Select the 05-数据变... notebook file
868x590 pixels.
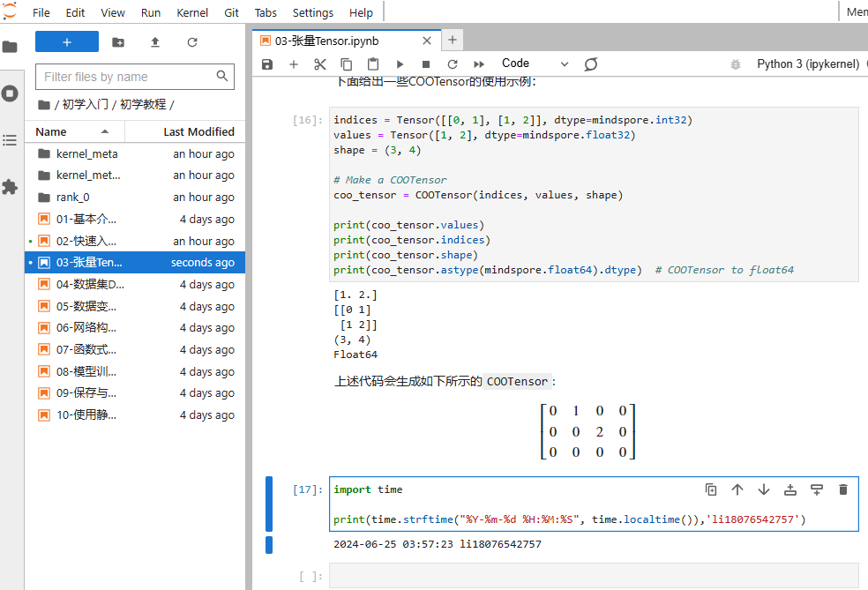(x=135, y=306)
